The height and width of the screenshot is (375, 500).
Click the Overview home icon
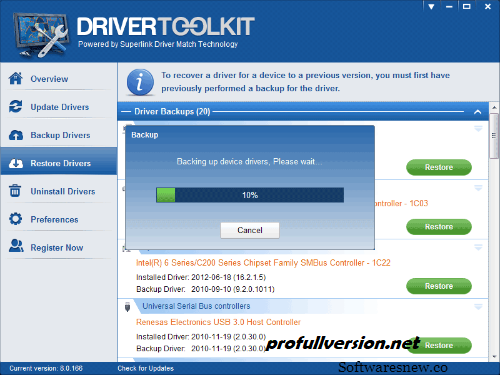point(16,78)
